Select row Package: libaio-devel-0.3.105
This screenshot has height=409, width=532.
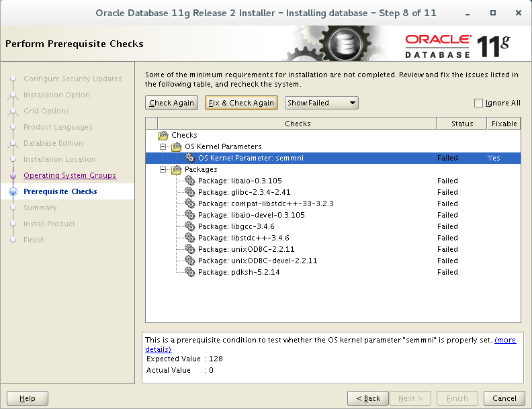click(333, 215)
